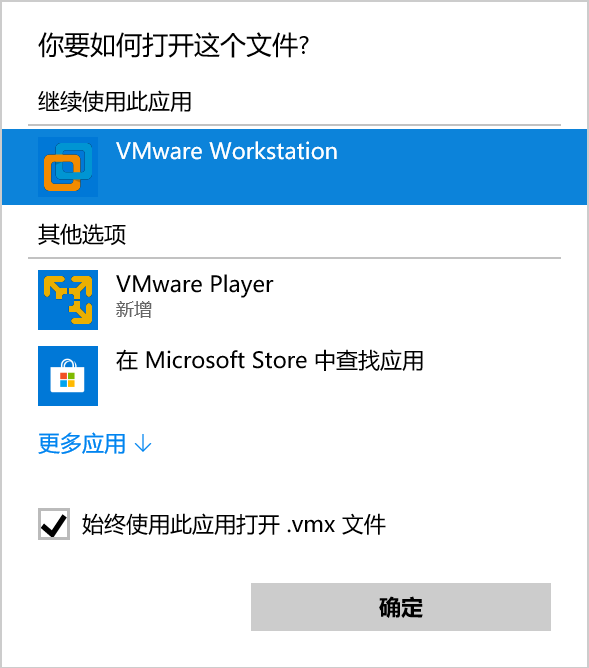Confirm with the 确定 button

pos(401,607)
